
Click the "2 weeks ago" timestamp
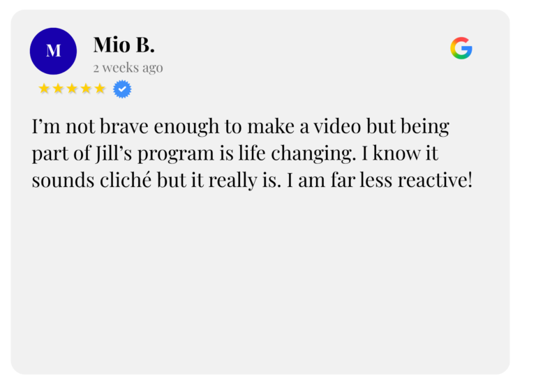pyautogui.click(x=128, y=68)
